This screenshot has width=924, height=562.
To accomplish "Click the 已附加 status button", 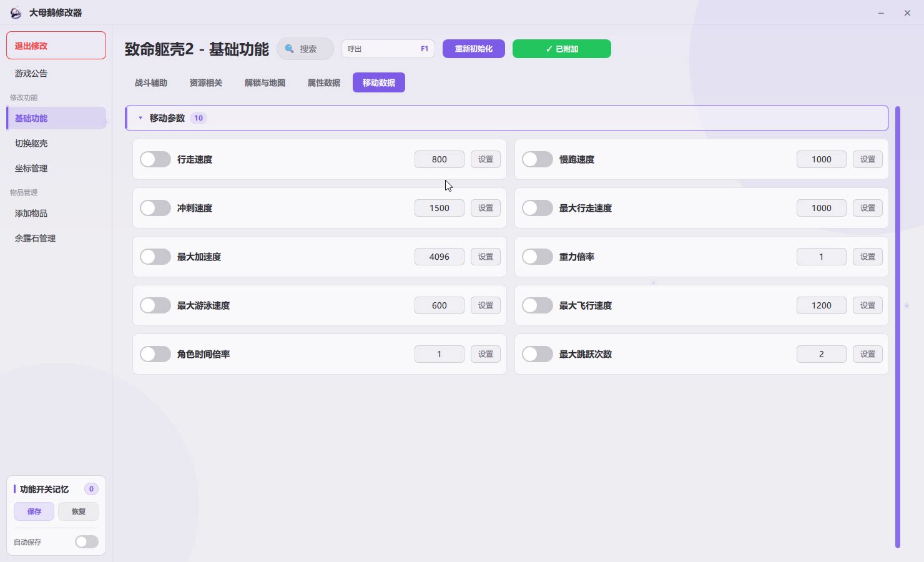I will tap(562, 49).
